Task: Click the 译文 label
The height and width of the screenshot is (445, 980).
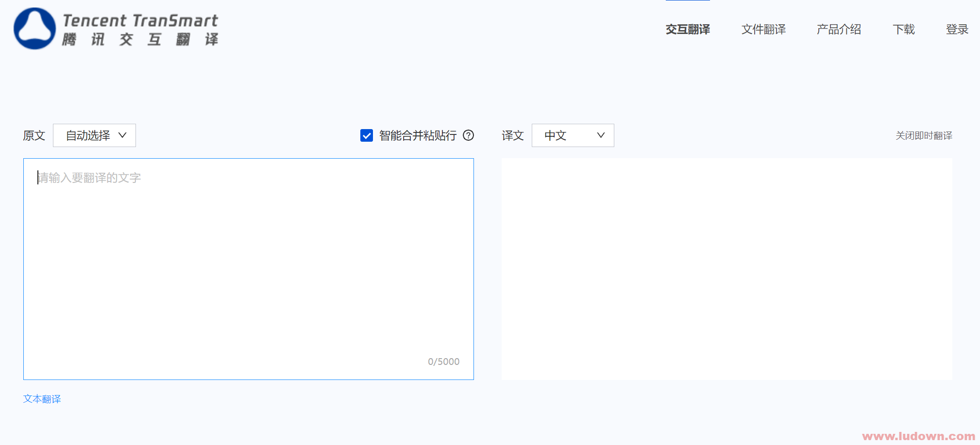Action: pyautogui.click(x=513, y=135)
